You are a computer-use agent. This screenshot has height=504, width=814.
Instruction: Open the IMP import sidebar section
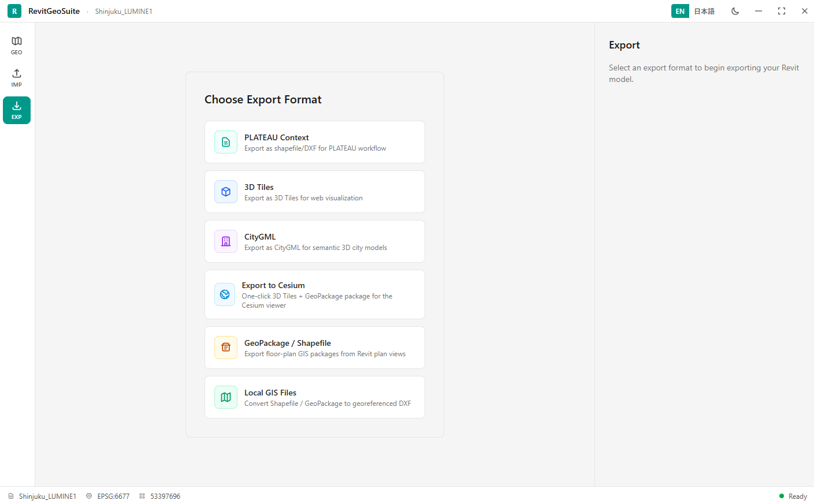pyautogui.click(x=17, y=78)
